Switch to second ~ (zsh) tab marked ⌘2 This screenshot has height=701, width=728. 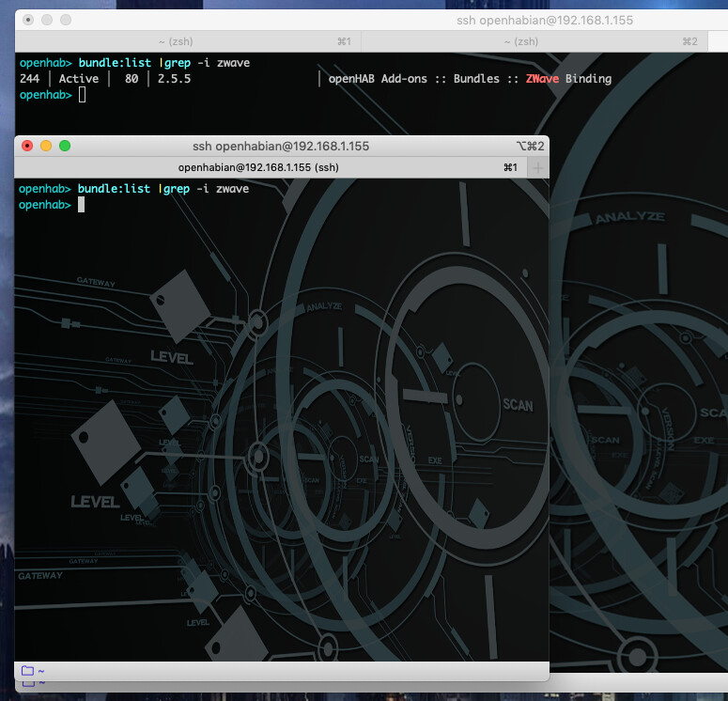point(534,41)
